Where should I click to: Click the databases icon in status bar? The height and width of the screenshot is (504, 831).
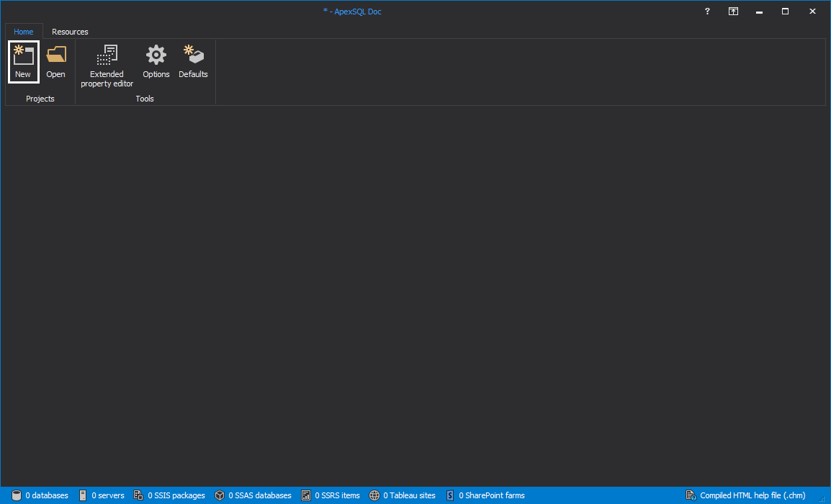coord(17,495)
